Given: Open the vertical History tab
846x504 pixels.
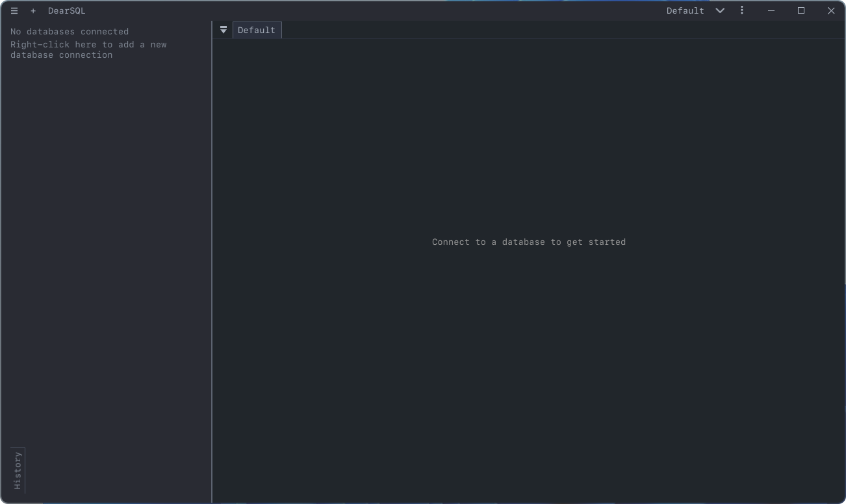Looking at the screenshot, I should (x=18, y=470).
